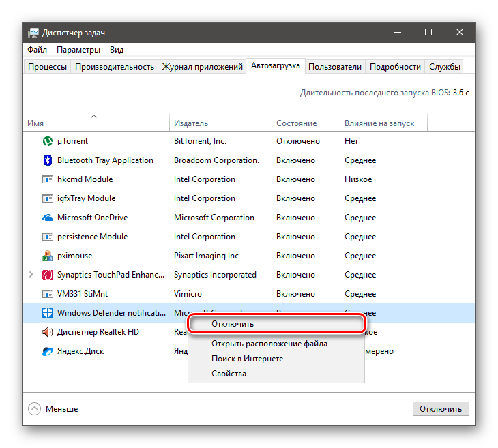Select the pximouse icon

pyautogui.click(x=48, y=256)
